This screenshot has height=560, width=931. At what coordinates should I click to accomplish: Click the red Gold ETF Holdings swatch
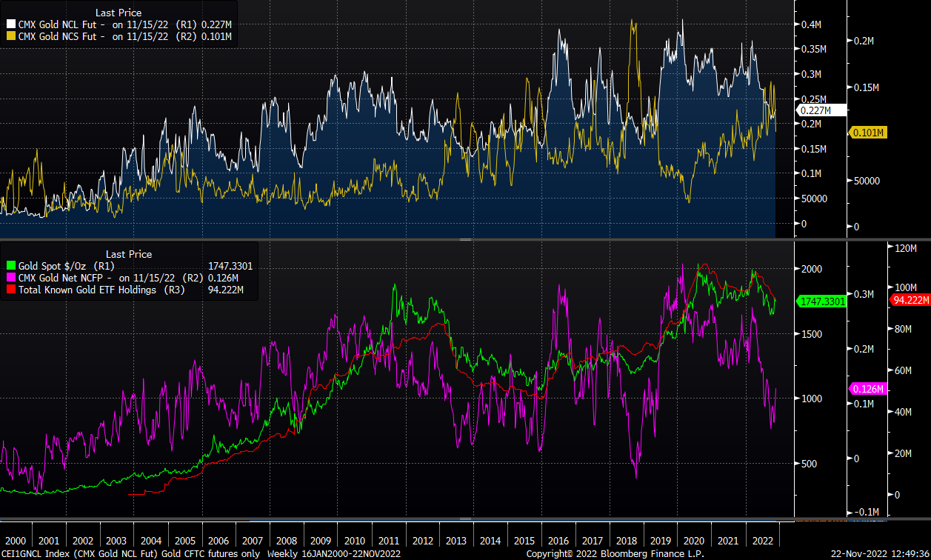(10, 290)
